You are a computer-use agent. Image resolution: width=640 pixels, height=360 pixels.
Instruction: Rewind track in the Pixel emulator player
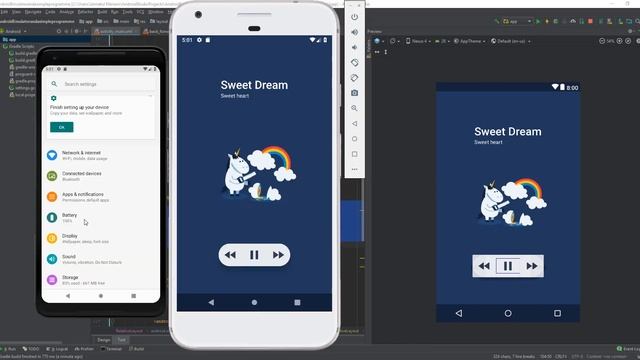(x=230, y=255)
